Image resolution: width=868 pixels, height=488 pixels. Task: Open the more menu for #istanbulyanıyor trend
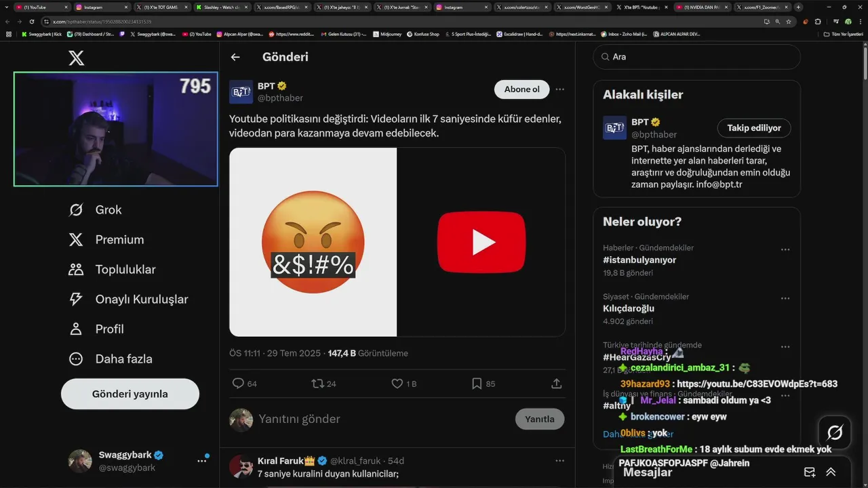coord(785,249)
